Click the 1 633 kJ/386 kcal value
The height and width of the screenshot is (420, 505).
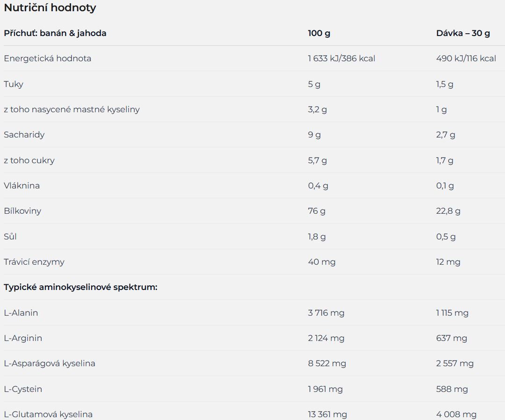click(x=341, y=58)
